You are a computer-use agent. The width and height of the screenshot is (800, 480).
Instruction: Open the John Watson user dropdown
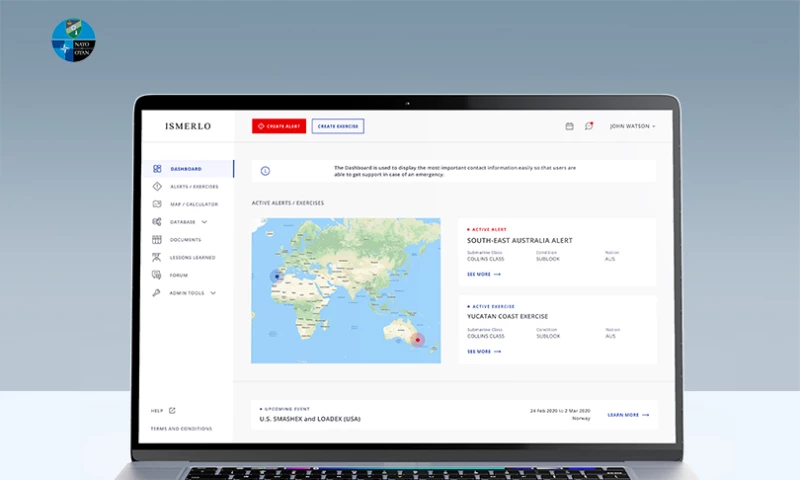point(633,126)
